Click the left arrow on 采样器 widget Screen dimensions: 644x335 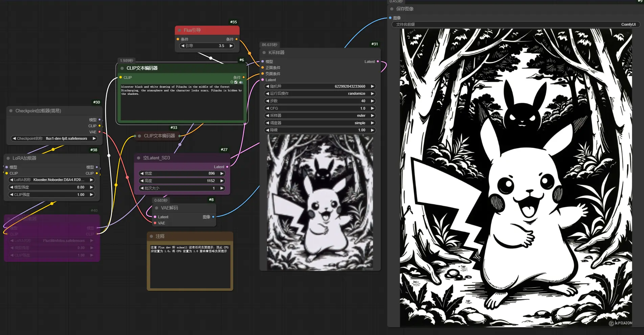tap(268, 115)
